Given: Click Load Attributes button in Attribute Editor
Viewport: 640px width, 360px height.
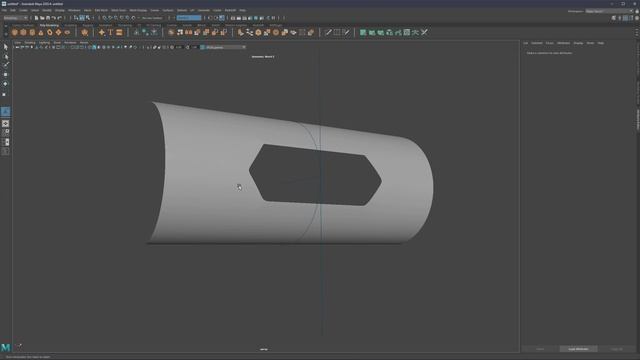Looking at the screenshot, I should click(x=578, y=349).
